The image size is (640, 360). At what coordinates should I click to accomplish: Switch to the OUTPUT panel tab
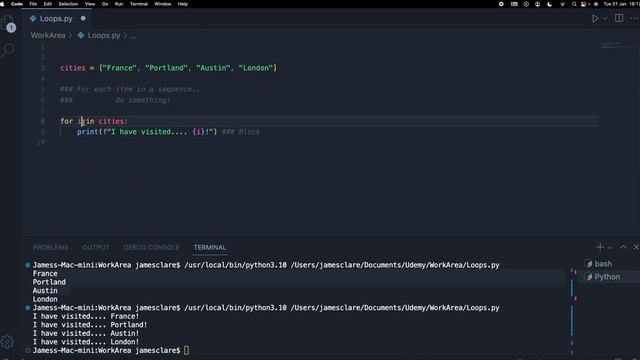96,247
